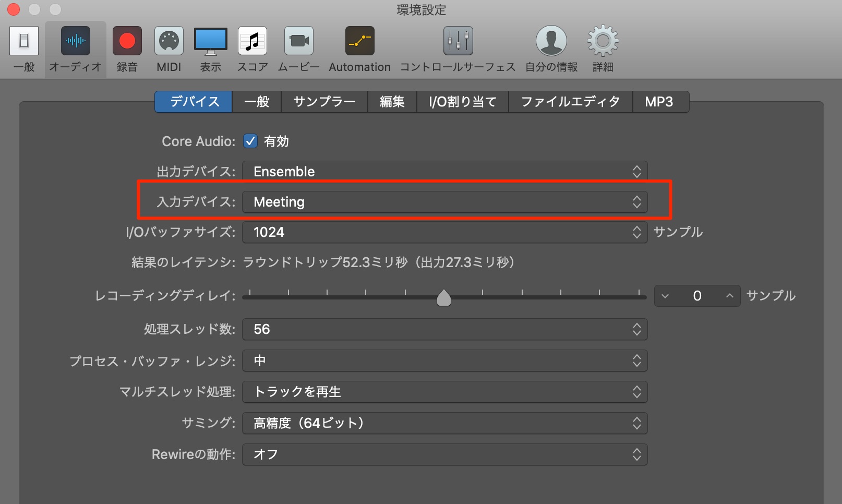Switch to the I/O割り当て tab

(463, 102)
